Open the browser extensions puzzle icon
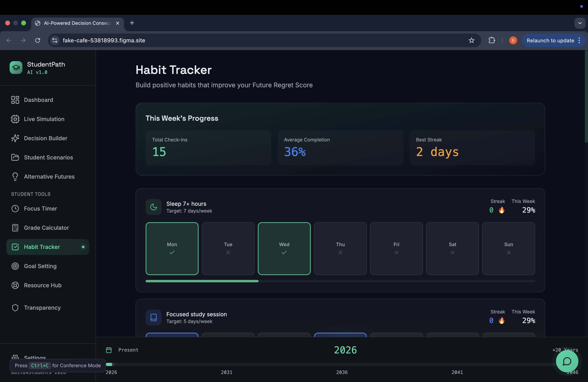 [492, 40]
